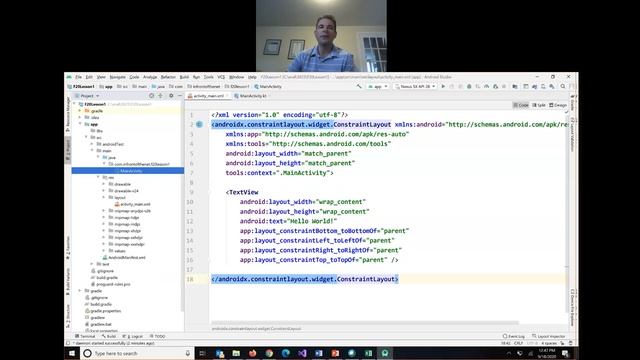Collapse the app module in project tree
This screenshot has width=640, height=360.
[x=80, y=124]
